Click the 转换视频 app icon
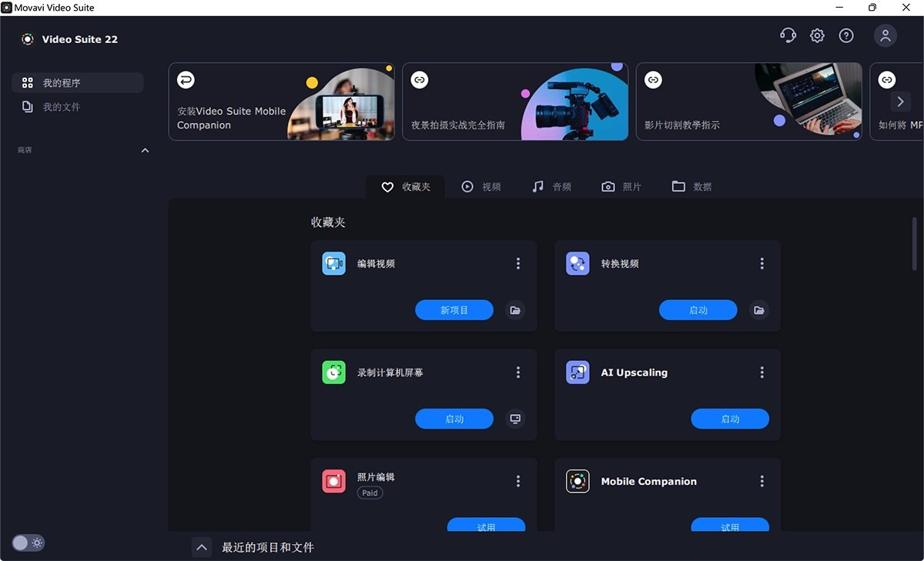The height and width of the screenshot is (561, 924). pyautogui.click(x=577, y=264)
